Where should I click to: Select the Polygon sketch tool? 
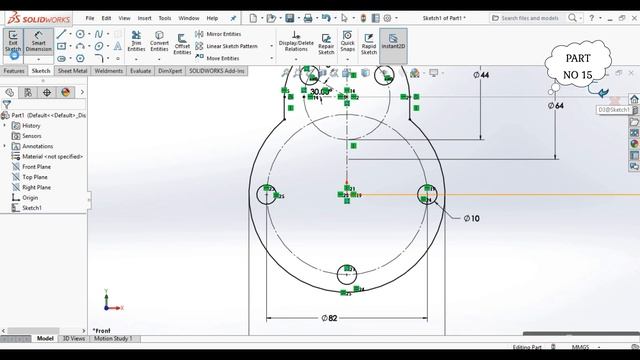80,58
